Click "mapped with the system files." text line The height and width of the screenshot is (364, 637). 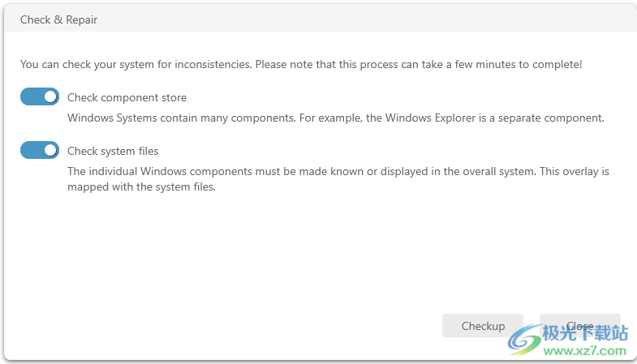(x=141, y=186)
